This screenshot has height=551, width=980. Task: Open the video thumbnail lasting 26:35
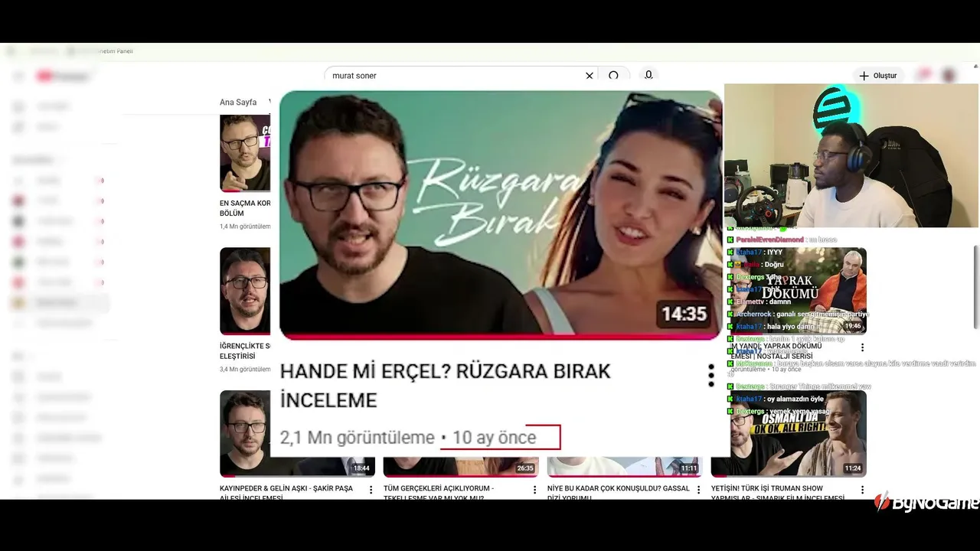pyautogui.click(x=461, y=466)
